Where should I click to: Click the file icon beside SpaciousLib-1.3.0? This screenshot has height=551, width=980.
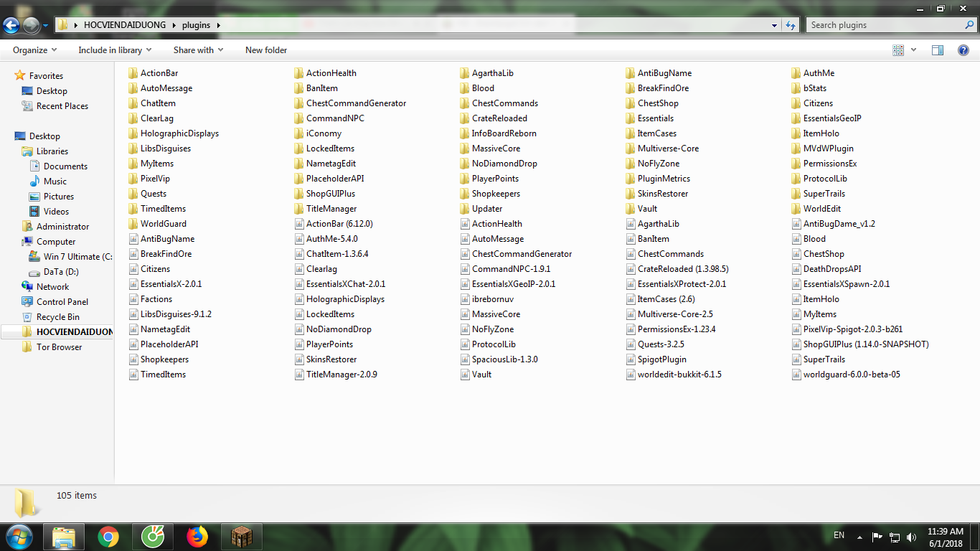(465, 359)
